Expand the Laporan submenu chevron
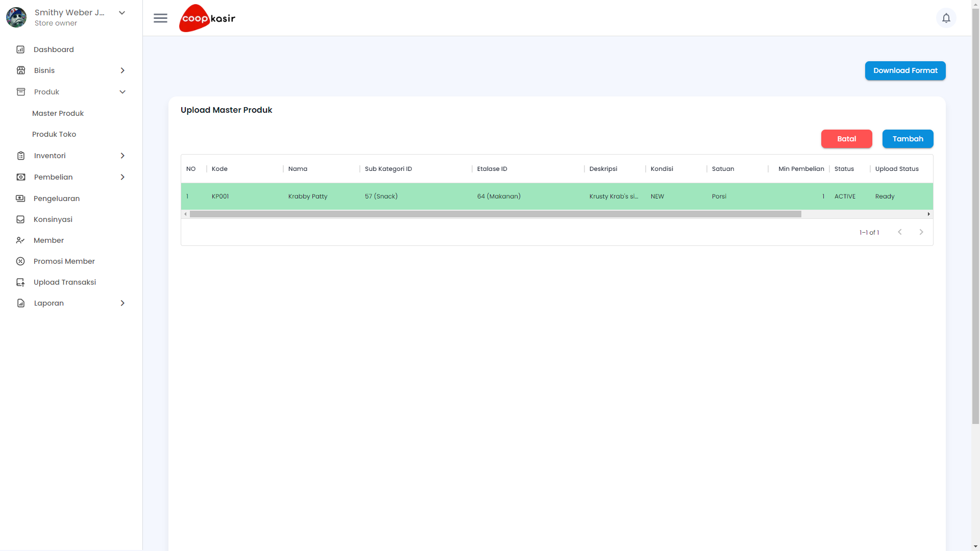The height and width of the screenshot is (551, 980). tap(122, 303)
